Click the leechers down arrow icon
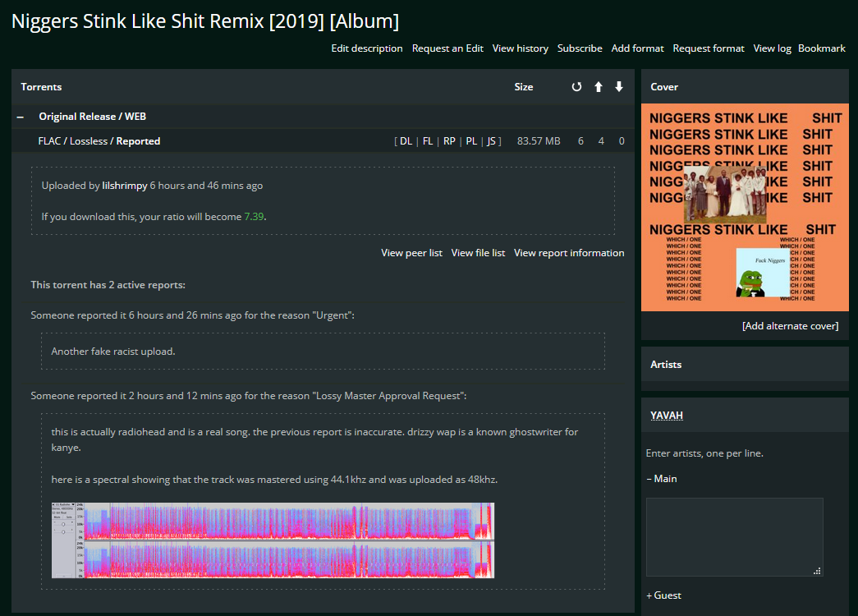858x616 pixels. pos(619,86)
